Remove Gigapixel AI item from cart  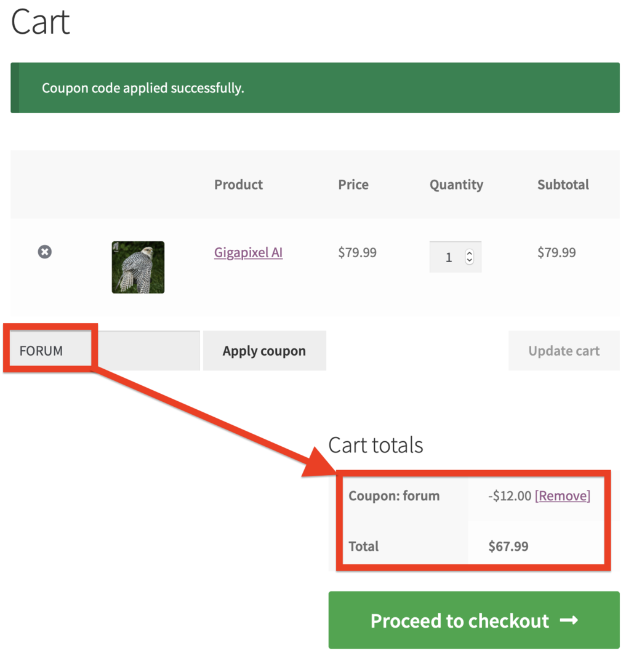45,252
